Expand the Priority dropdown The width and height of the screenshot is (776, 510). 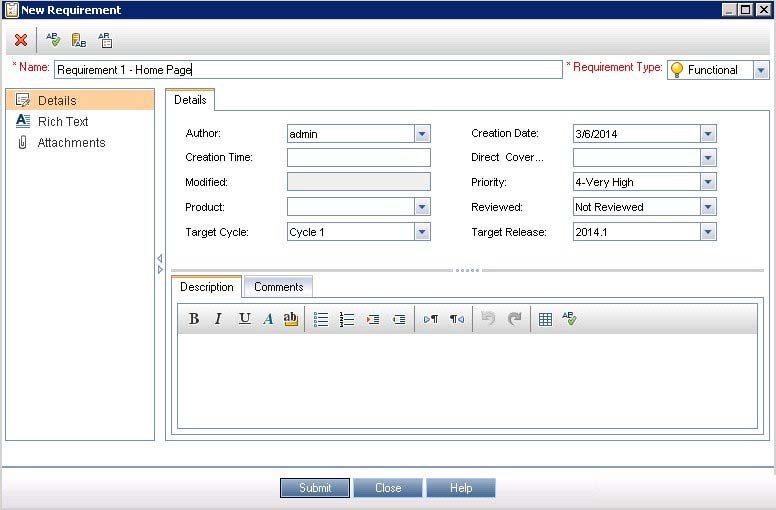[x=708, y=182]
